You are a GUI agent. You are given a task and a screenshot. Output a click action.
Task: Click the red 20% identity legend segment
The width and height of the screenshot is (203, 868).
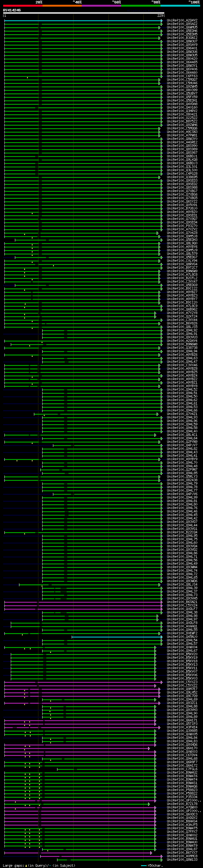click(x=23, y=6)
